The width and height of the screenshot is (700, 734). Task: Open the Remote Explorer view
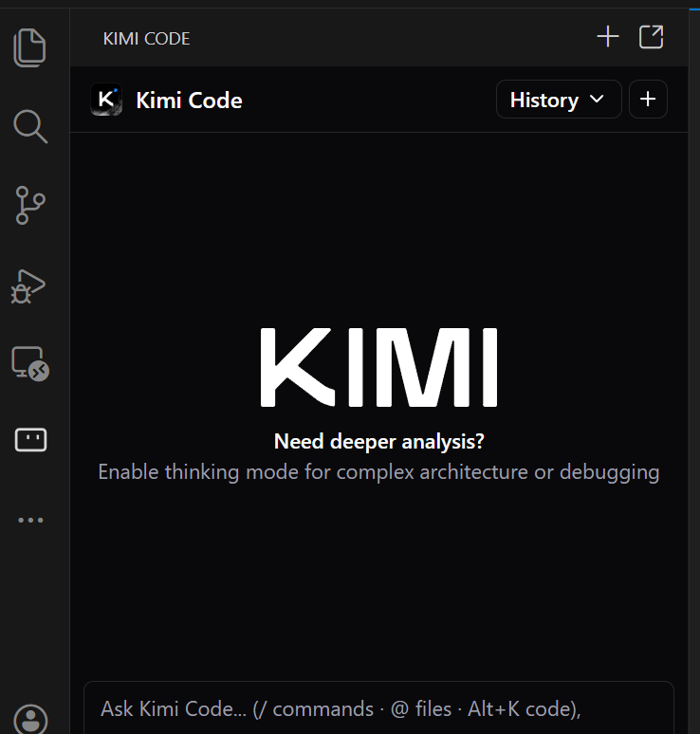(x=30, y=363)
